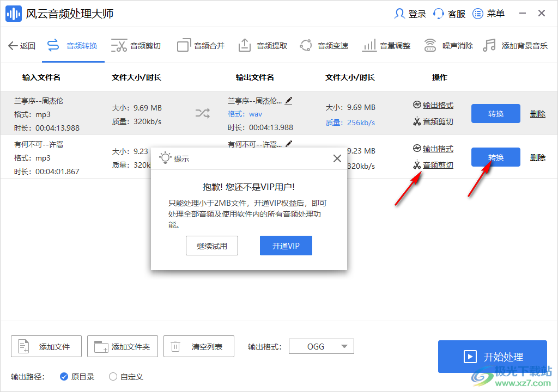This screenshot has width=558, height=392.
Task: Open the 菜单 menu
Action: pyautogui.click(x=488, y=13)
